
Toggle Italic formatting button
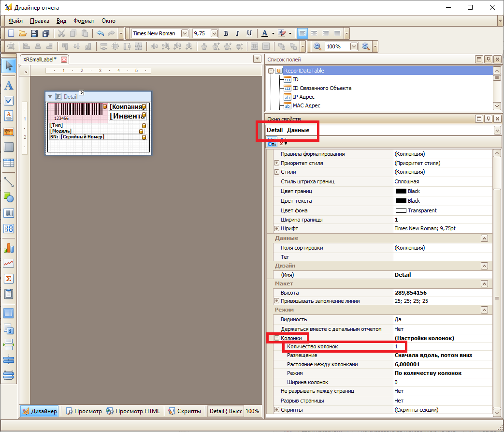238,33
